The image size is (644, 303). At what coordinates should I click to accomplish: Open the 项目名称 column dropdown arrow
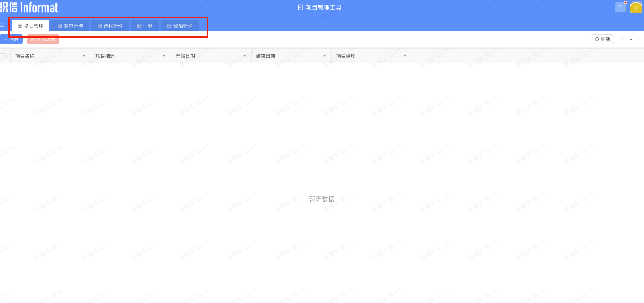pyautogui.click(x=84, y=56)
